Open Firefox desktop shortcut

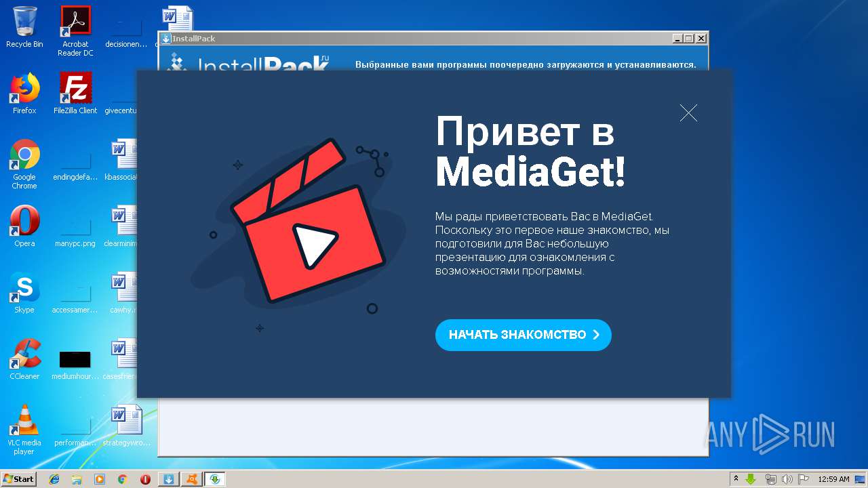tap(24, 94)
